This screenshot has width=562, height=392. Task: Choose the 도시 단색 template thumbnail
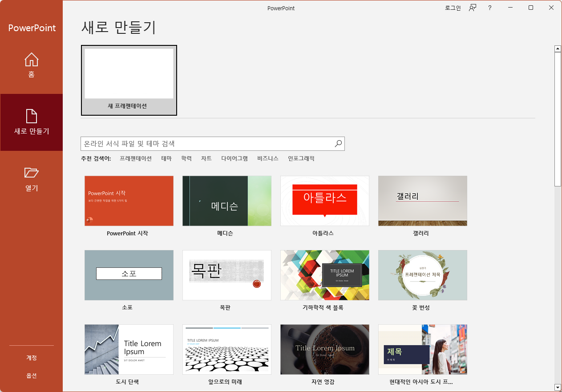tap(129, 349)
